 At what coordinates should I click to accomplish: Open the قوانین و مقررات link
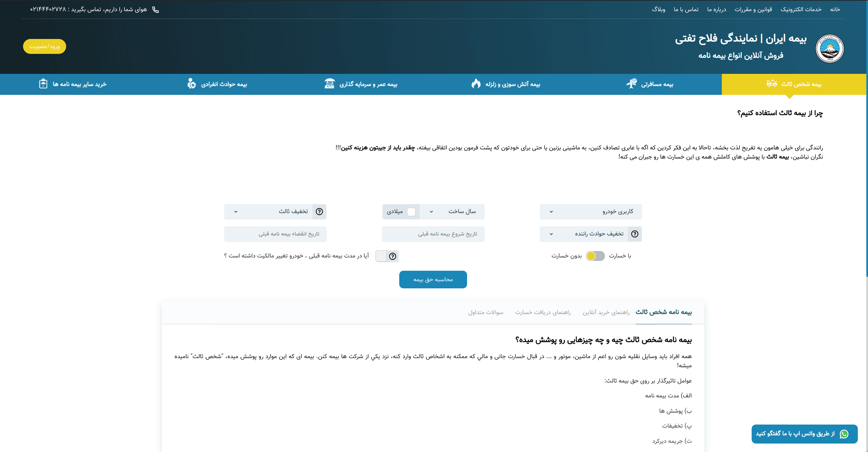coord(753,9)
